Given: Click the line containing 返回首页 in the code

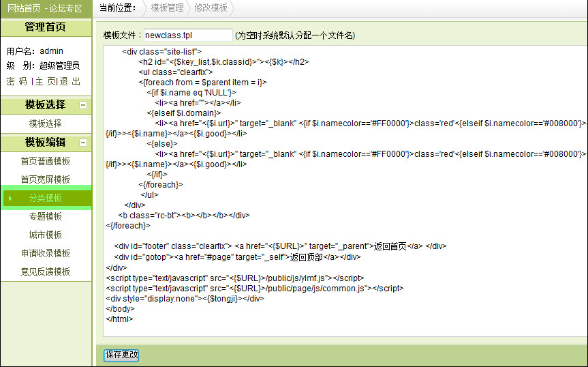Looking at the screenshot, I should pyautogui.click(x=280, y=246).
